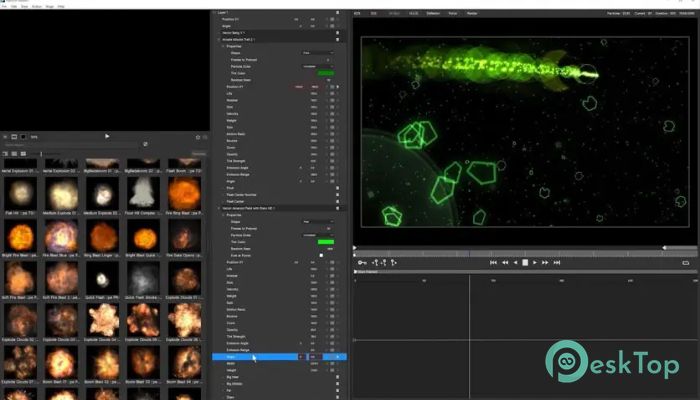Toggle the box on the Layer 1 Angle row
This screenshot has height=400, width=700.
coord(332,26)
